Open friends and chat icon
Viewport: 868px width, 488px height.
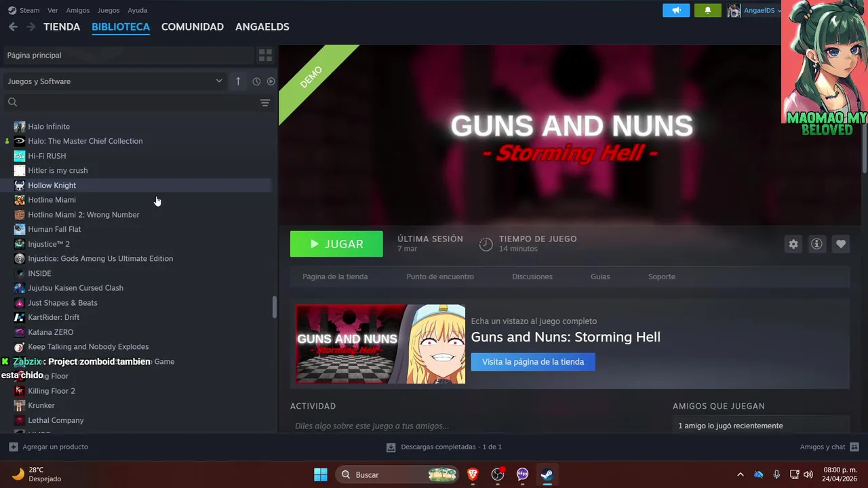pos(854,447)
